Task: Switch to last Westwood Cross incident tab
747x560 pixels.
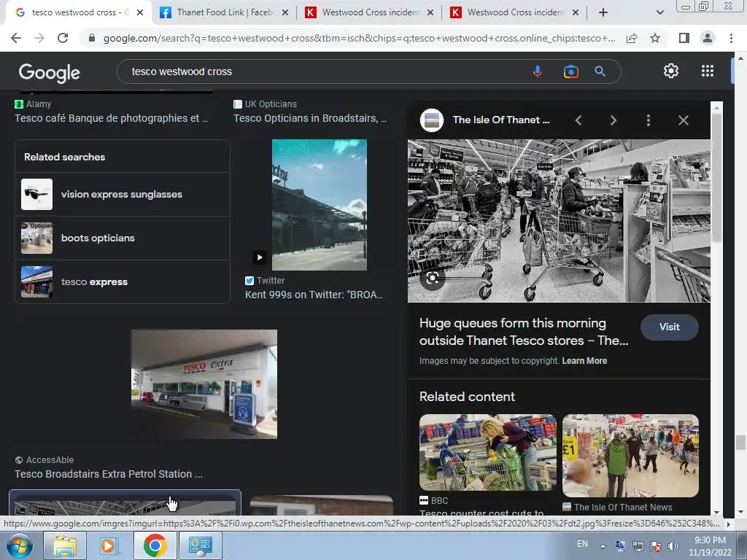Action: [x=514, y=12]
